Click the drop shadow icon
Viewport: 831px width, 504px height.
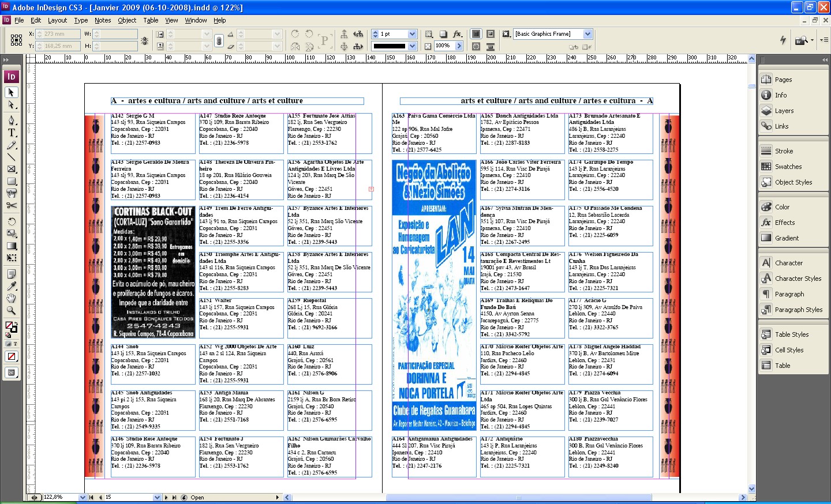(443, 34)
